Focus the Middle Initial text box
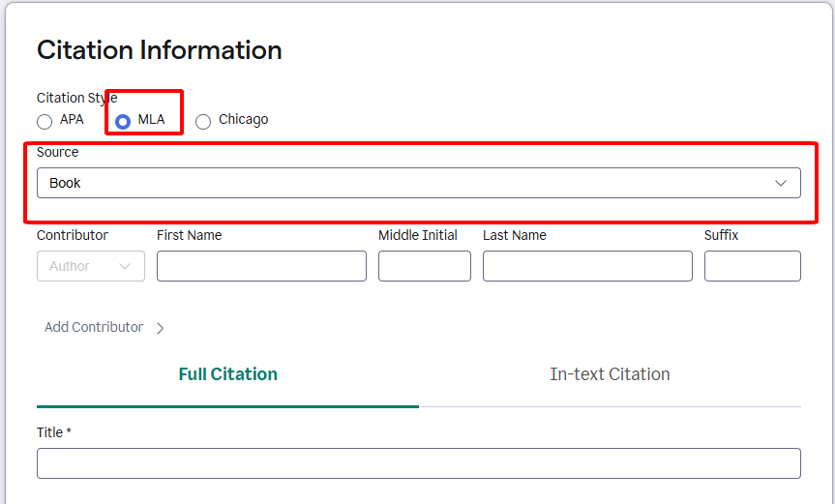Image resolution: width=835 pixels, height=504 pixels. click(x=424, y=266)
